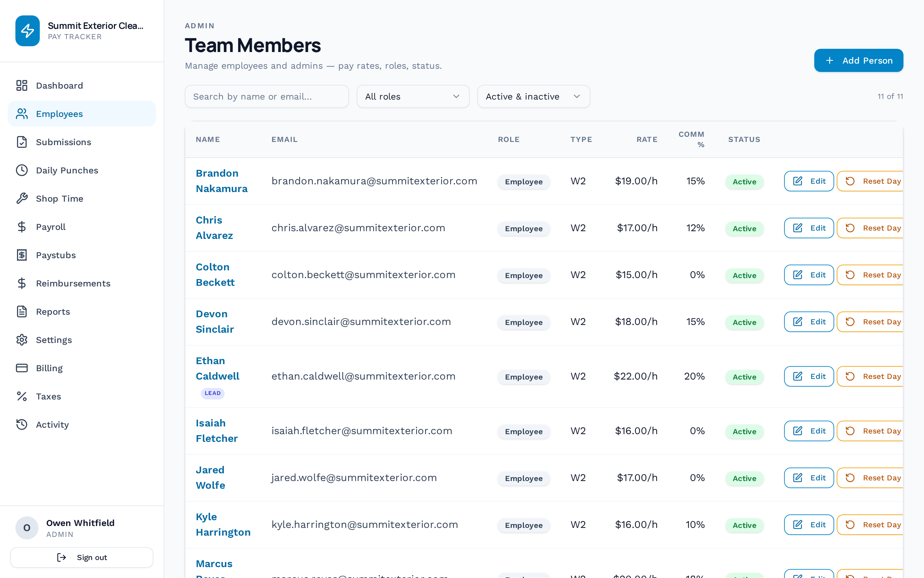This screenshot has width=924, height=578.
Task: Click the pencil icon in Jared Wolfe's row
Action: 798,478
